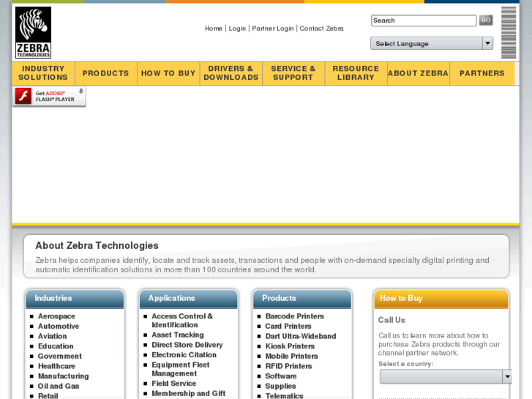
Task: Click the barcode graphic beside the search box
Action: point(509,33)
